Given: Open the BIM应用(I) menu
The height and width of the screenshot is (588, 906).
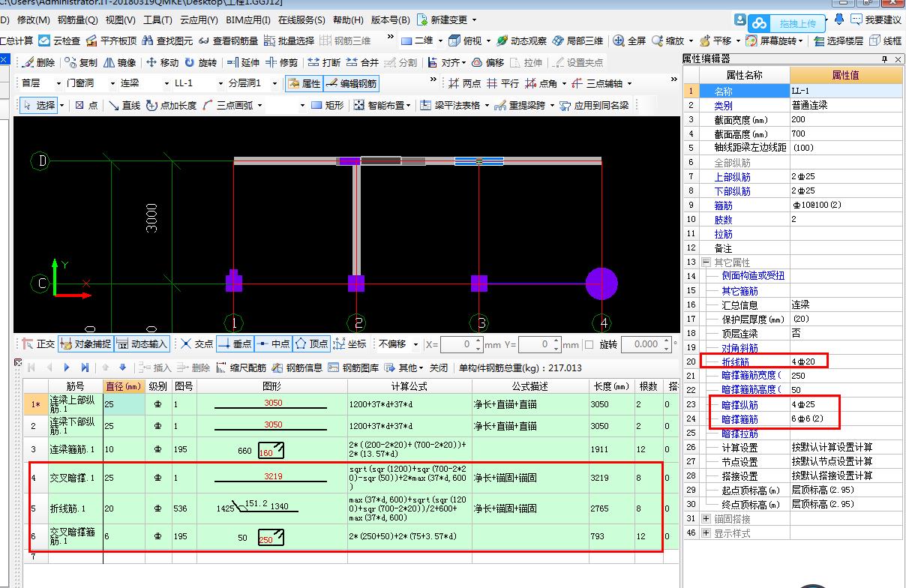Looking at the screenshot, I should click(x=248, y=19).
